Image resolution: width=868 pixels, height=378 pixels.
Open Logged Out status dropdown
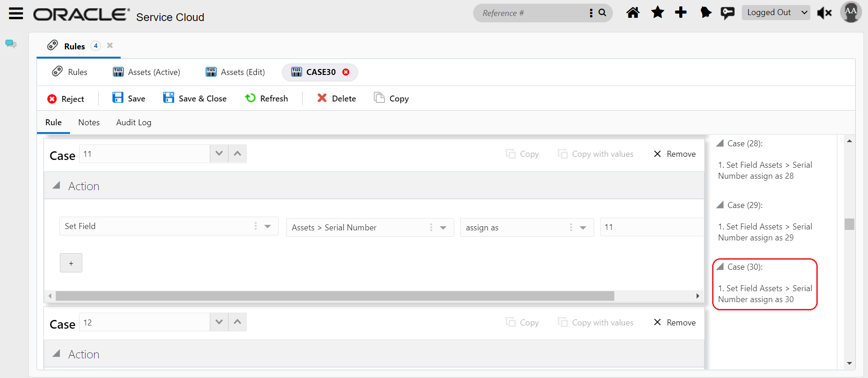(x=776, y=13)
